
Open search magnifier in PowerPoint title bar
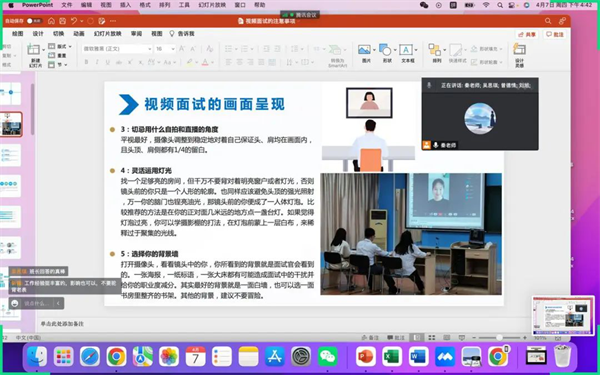coord(548,21)
